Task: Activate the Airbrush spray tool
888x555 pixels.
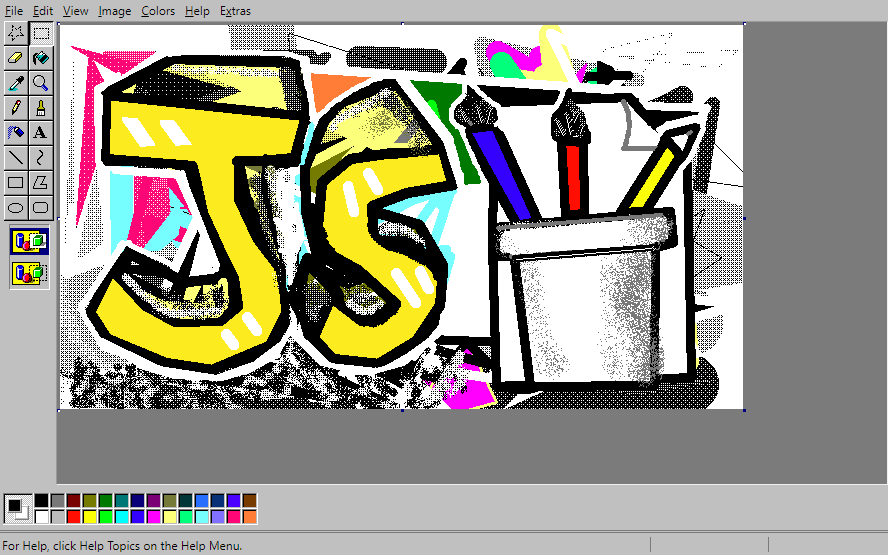Action: pyautogui.click(x=16, y=132)
